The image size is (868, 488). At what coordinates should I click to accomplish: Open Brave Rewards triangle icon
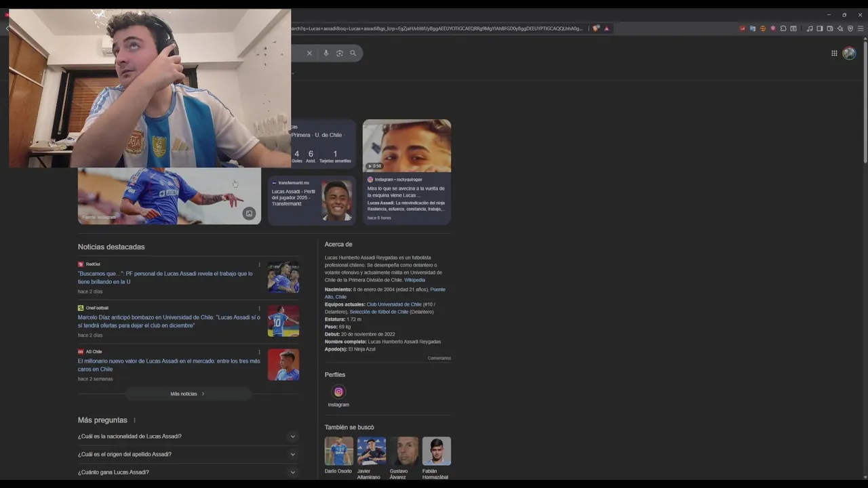pyautogui.click(x=606, y=28)
